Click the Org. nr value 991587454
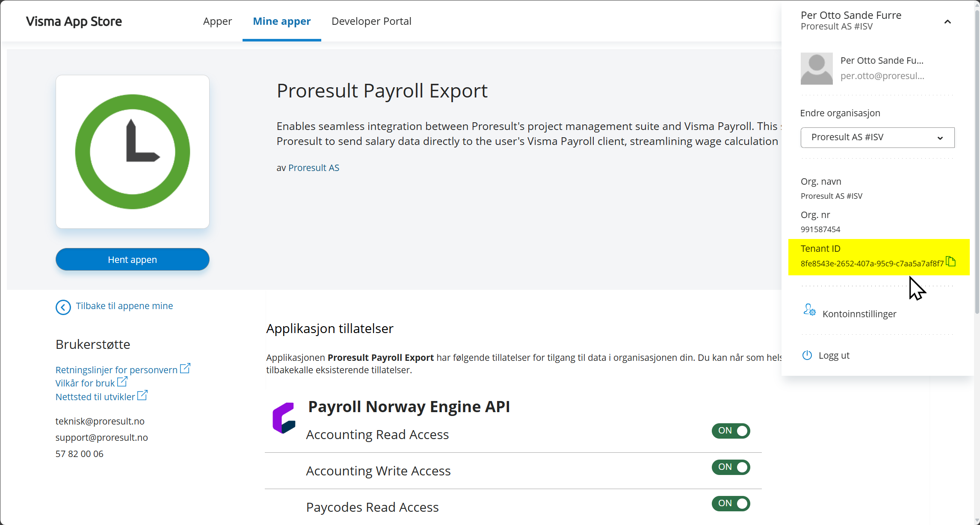The height and width of the screenshot is (525, 980). (820, 229)
